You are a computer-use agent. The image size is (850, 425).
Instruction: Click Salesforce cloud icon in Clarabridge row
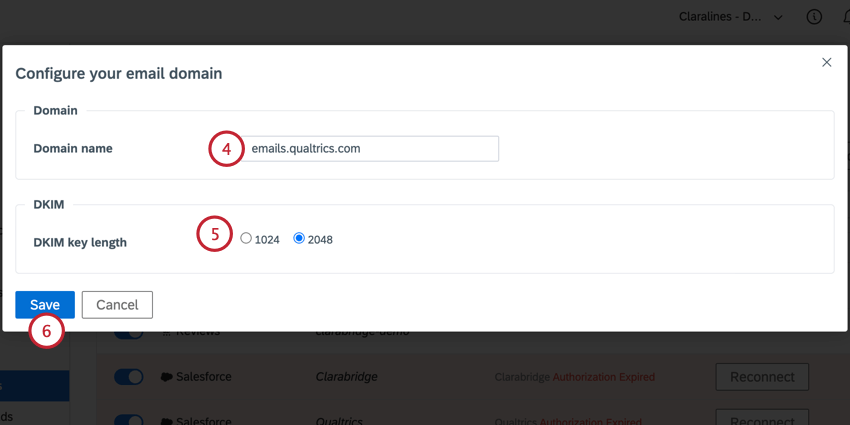(167, 377)
